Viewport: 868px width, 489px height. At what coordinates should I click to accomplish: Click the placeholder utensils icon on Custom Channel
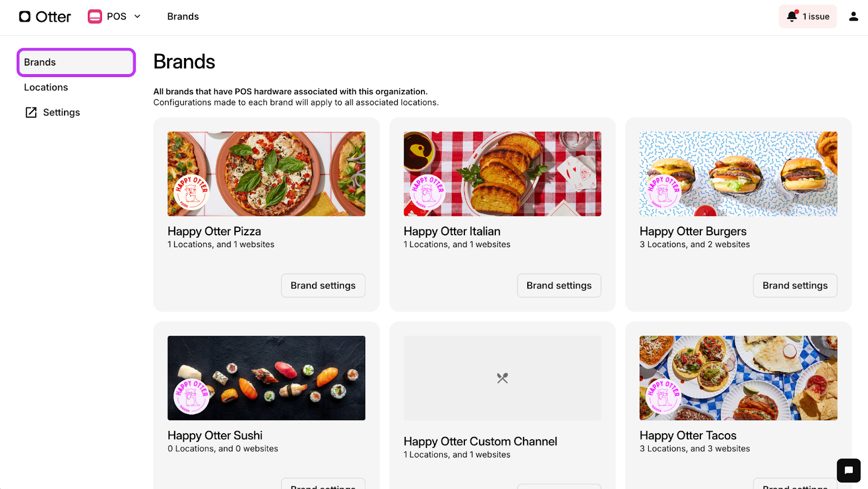coord(502,378)
